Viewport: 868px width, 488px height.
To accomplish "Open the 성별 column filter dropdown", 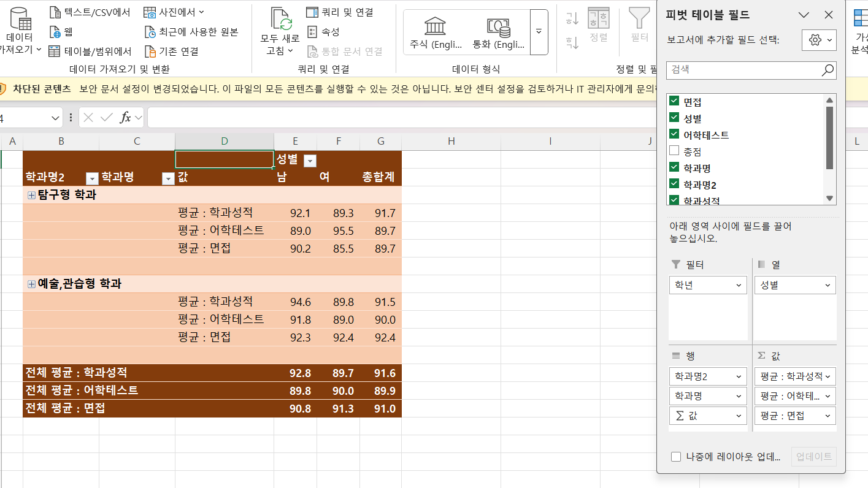I will (310, 161).
